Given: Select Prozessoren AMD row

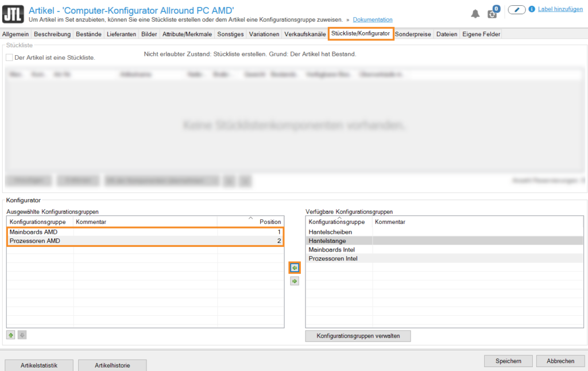Looking at the screenshot, I should pyautogui.click(x=35, y=241).
